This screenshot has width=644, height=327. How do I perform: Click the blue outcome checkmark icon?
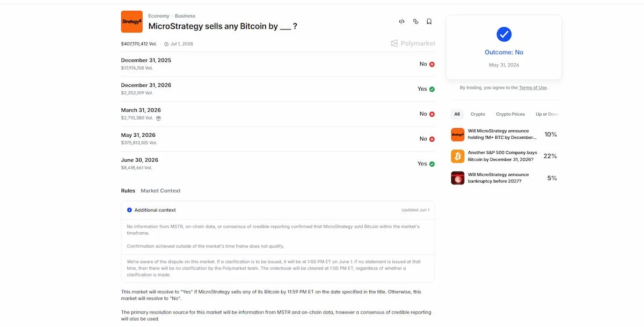504,34
